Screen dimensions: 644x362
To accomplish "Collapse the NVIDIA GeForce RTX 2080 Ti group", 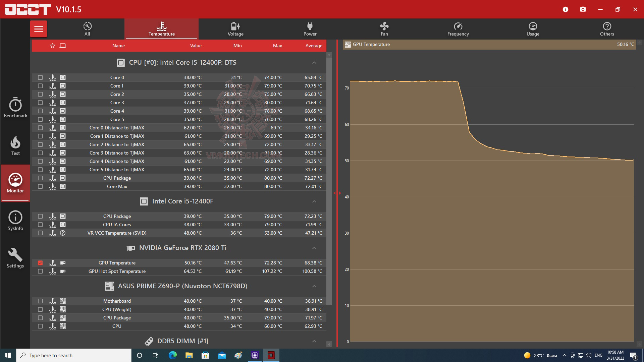I will (314, 248).
